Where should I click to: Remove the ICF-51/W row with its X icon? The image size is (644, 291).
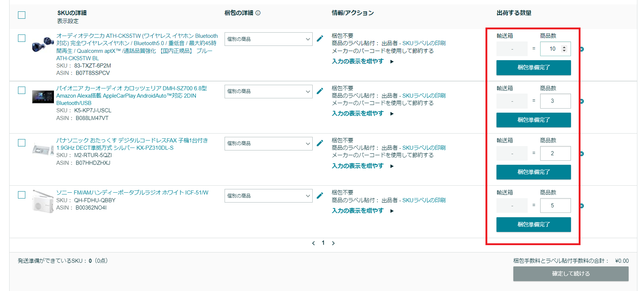click(x=582, y=206)
